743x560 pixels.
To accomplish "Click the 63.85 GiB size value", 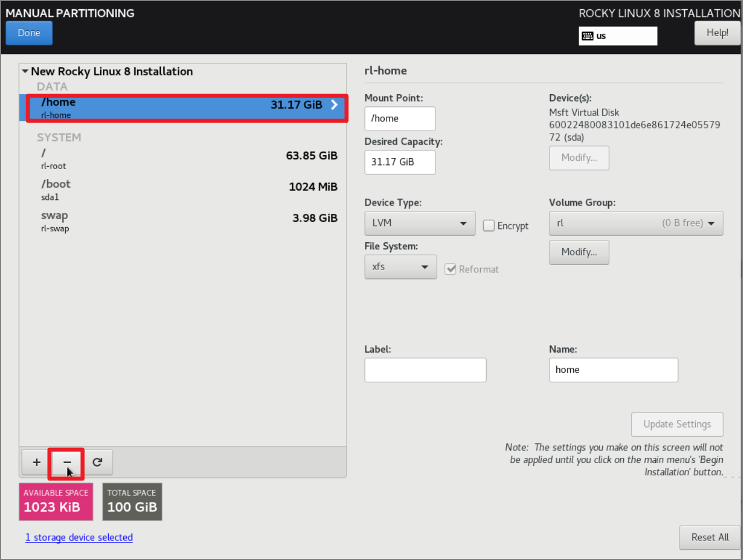I will (x=312, y=156).
